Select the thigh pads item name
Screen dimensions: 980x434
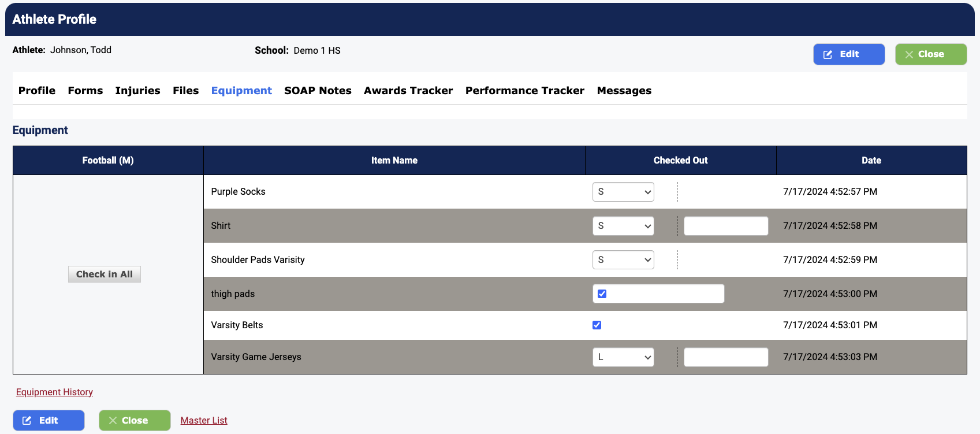[x=233, y=294]
